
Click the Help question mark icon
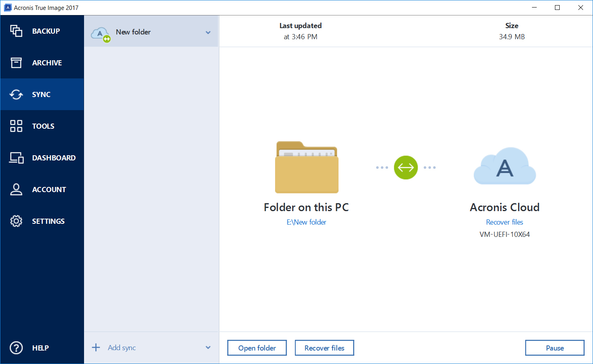(x=16, y=348)
